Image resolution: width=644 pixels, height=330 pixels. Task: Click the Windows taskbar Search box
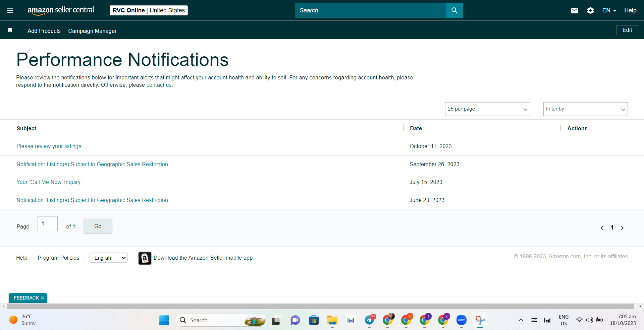tap(220, 320)
